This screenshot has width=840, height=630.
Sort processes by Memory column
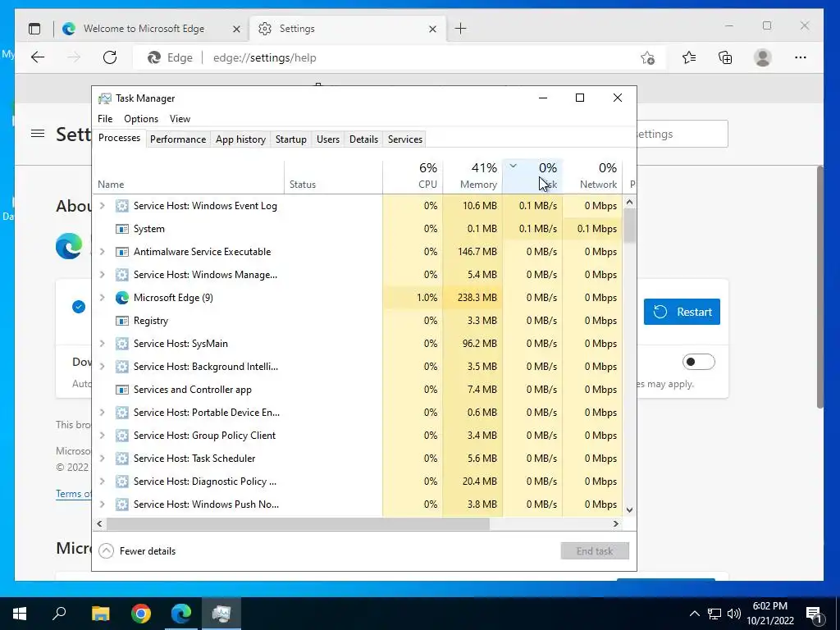coord(472,176)
